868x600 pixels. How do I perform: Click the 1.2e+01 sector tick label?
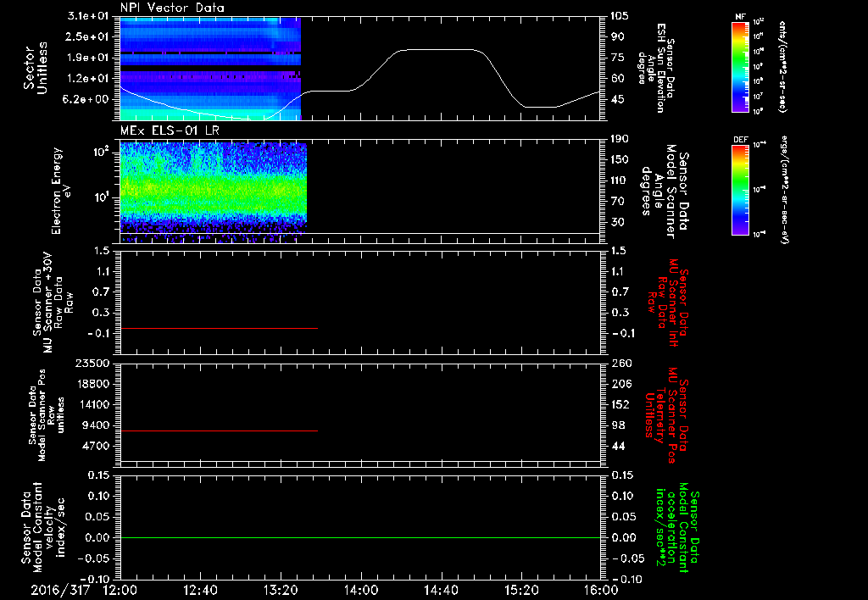coord(88,79)
